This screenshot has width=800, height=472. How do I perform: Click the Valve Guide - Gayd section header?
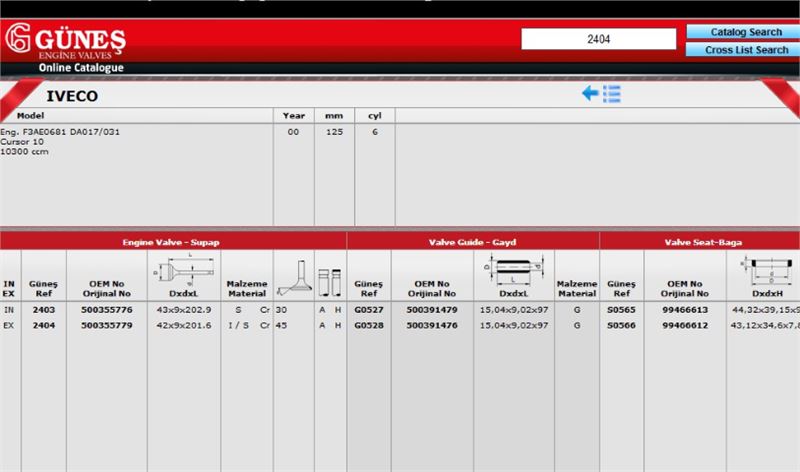pos(472,242)
